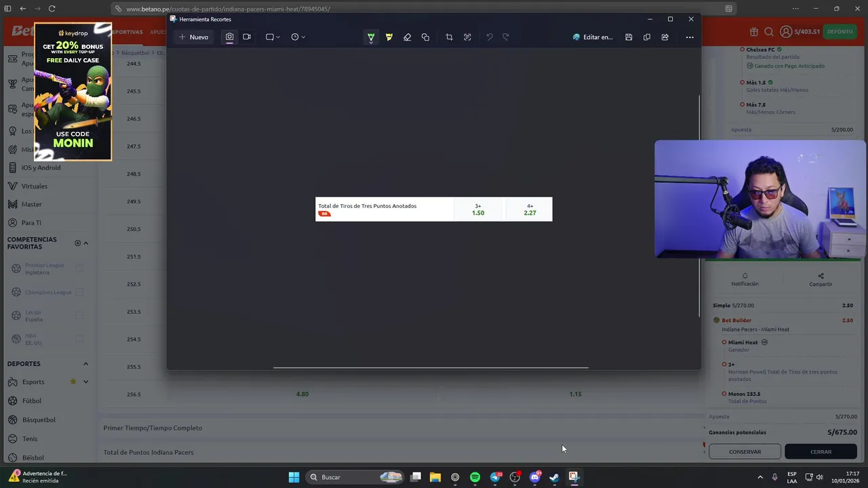Image resolution: width=868 pixels, height=488 pixels.
Task: Expand Primer Tiempo/Tiempo Completo market
Action: tap(401, 428)
